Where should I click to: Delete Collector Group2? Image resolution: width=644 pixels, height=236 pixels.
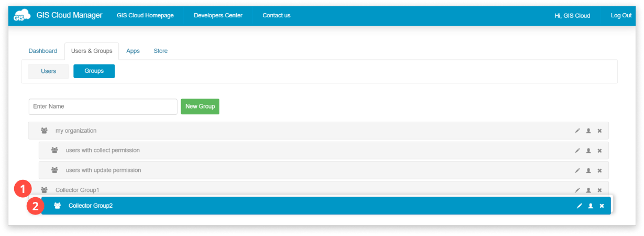[x=602, y=206]
